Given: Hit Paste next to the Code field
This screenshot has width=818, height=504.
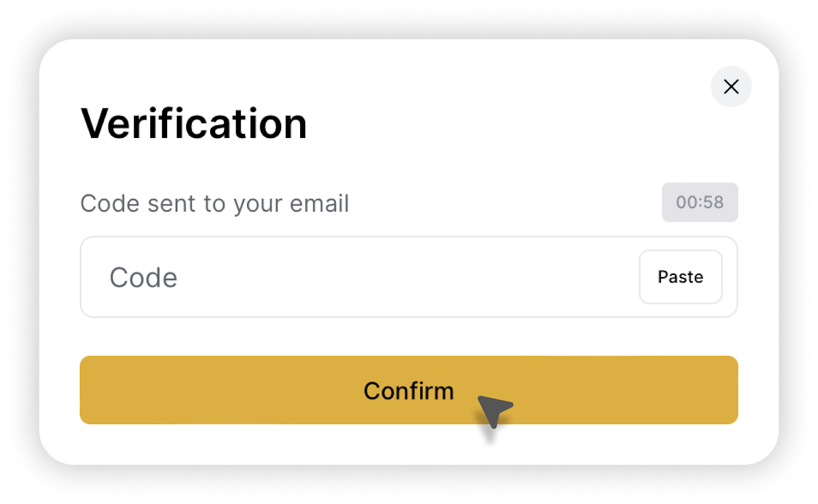Looking at the screenshot, I should pos(680,277).
